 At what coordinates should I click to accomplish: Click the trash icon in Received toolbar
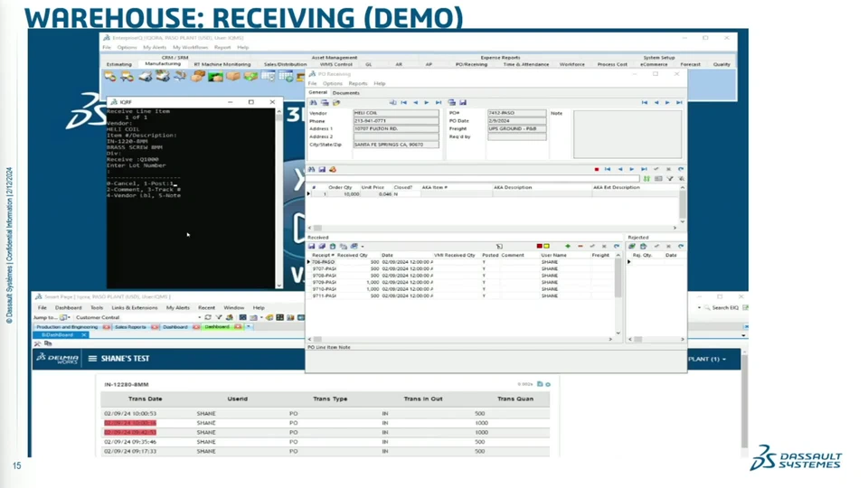pos(333,246)
